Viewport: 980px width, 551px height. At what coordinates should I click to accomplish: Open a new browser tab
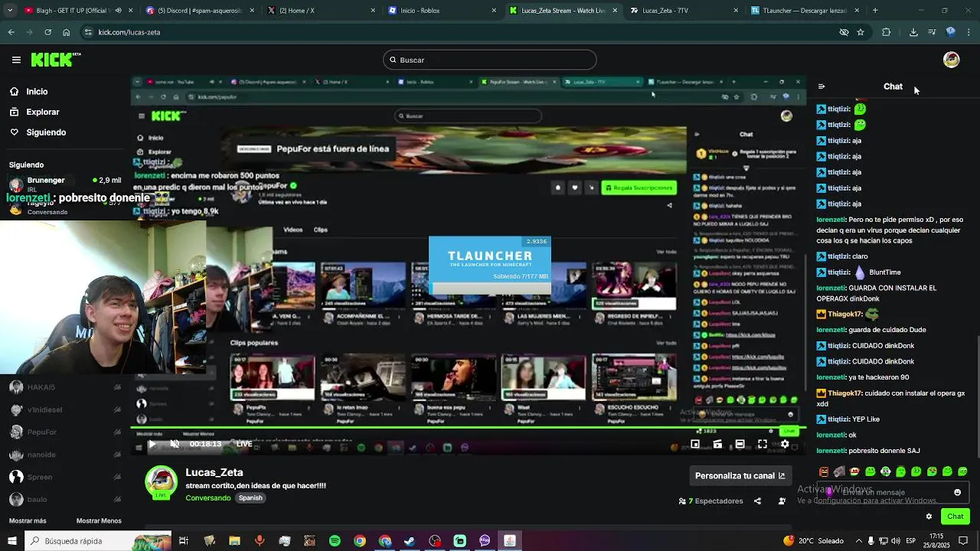874,11
